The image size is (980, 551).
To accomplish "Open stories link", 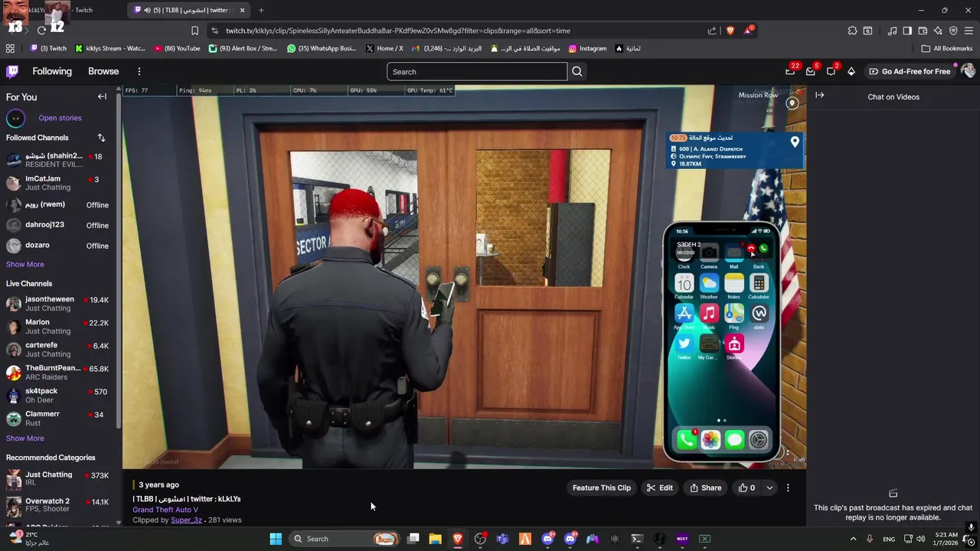I will coord(60,118).
